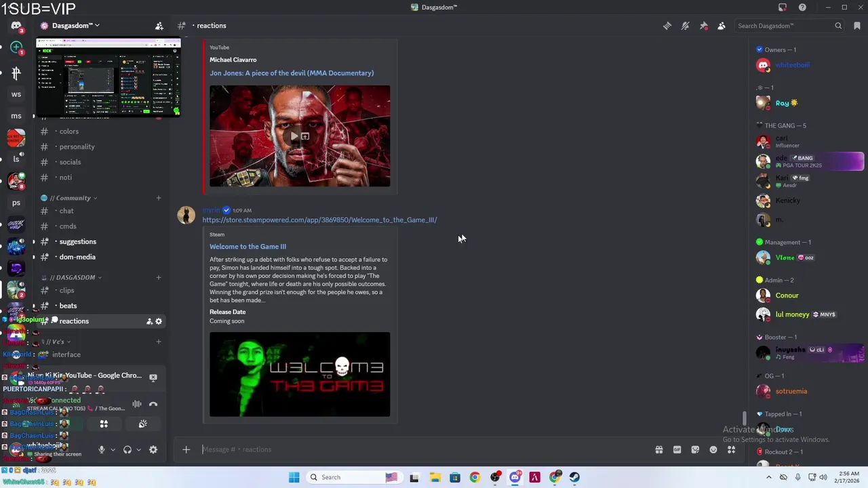Select the colors channel
Image resolution: width=868 pixels, height=488 pixels.
tap(68, 131)
